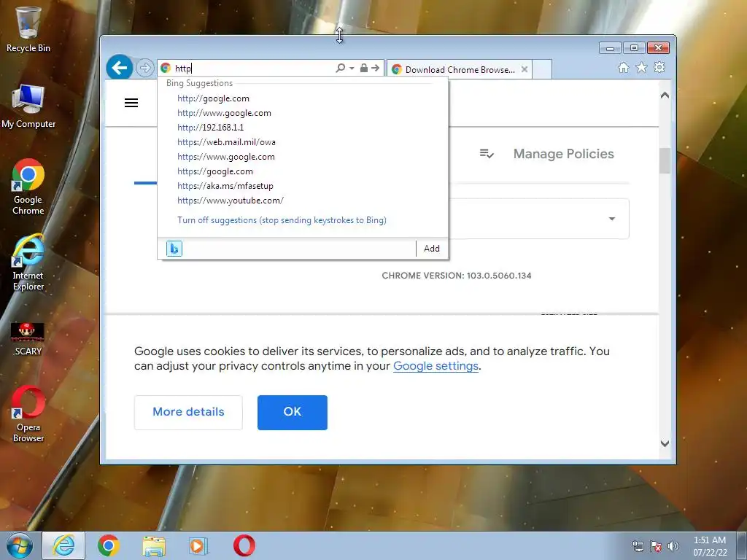Select the My Computer desktop icon
Screen dimensions: 747x560
pos(28,106)
